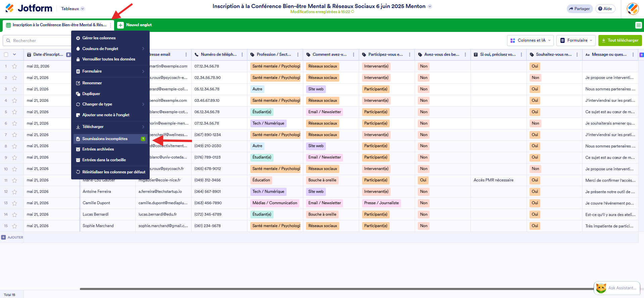
Task: Click gear icon for Gérer les colonnes
Action: (x=78, y=38)
